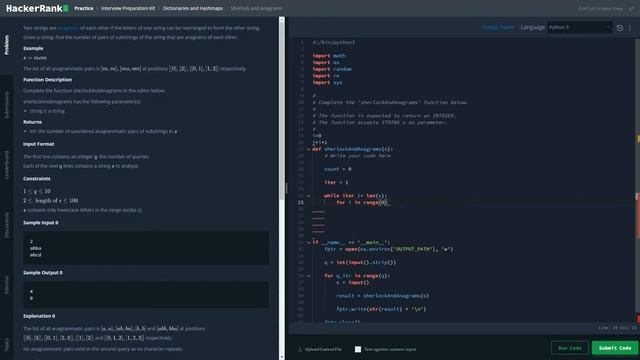Click the Exit Full Screen View label

[600, 9]
